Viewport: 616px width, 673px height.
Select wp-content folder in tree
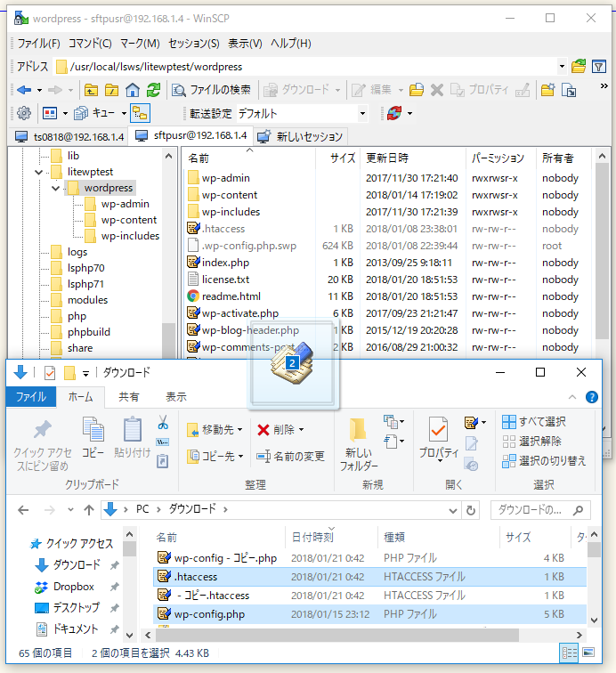pos(129,220)
